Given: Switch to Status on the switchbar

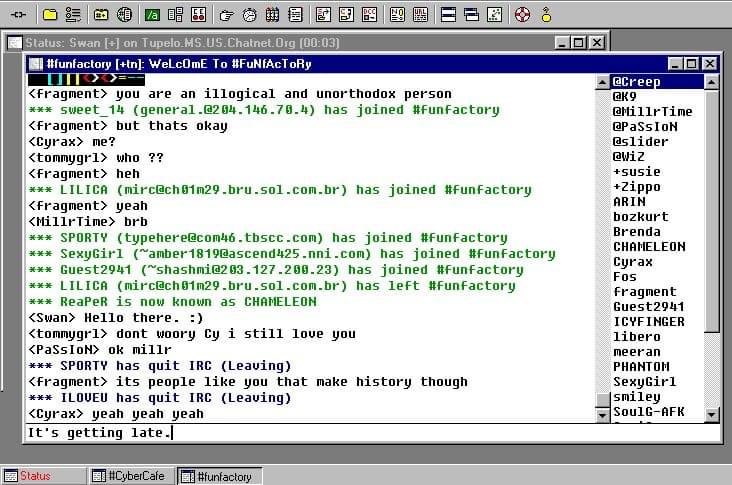Looking at the screenshot, I should [x=43, y=476].
